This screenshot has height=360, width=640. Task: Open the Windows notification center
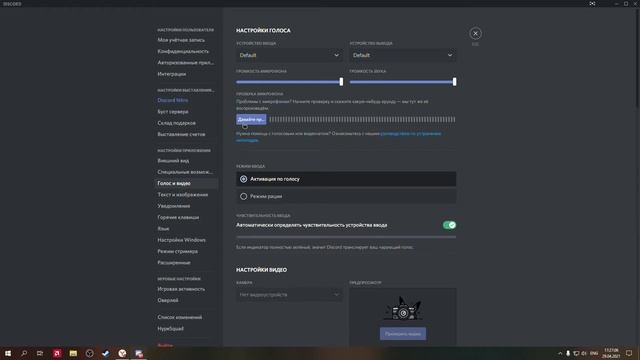[x=629, y=353]
